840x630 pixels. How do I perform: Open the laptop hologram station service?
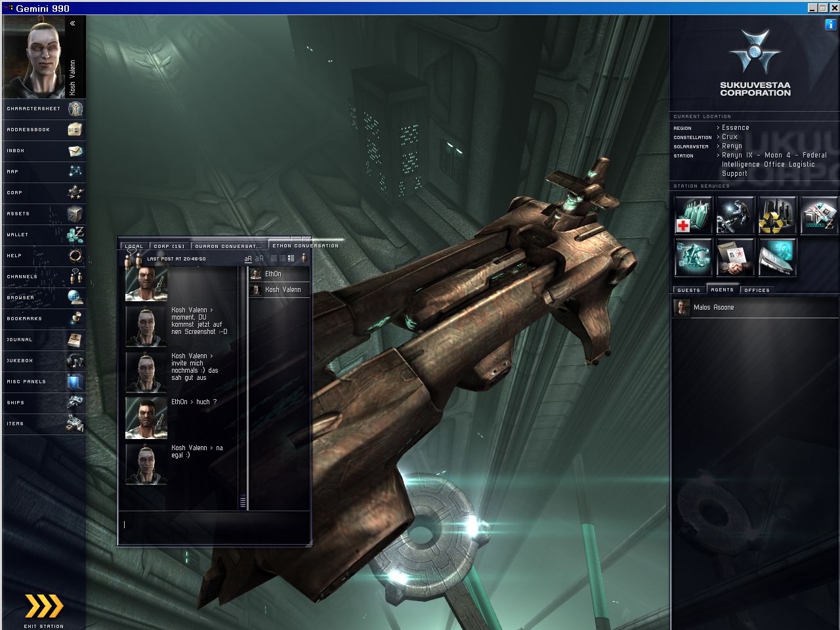coord(777,257)
